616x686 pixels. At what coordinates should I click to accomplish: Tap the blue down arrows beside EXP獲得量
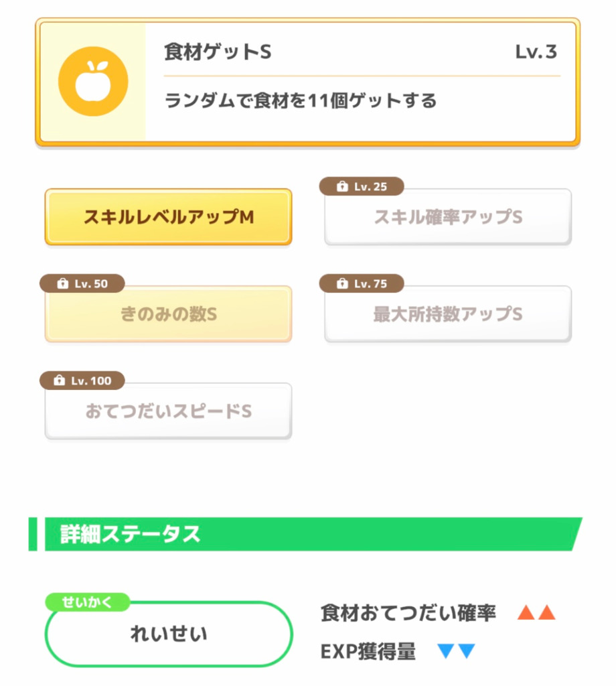coord(456,650)
